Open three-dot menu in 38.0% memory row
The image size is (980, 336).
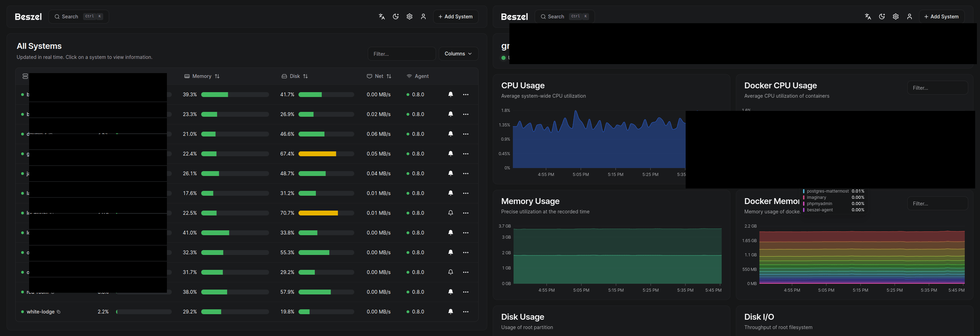pyautogui.click(x=466, y=292)
